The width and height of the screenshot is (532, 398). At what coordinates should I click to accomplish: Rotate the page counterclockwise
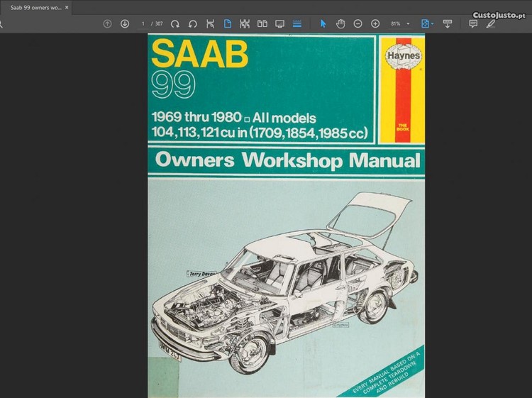[x=192, y=23]
